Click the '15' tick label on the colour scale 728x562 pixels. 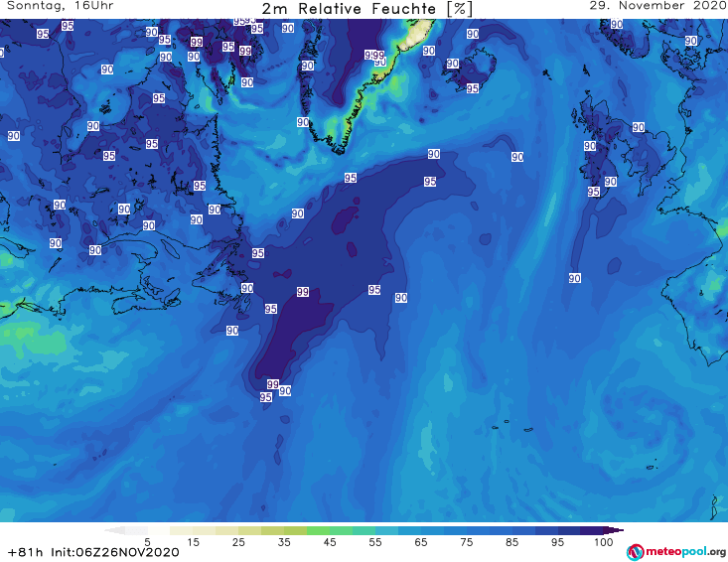tap(193, 542)
